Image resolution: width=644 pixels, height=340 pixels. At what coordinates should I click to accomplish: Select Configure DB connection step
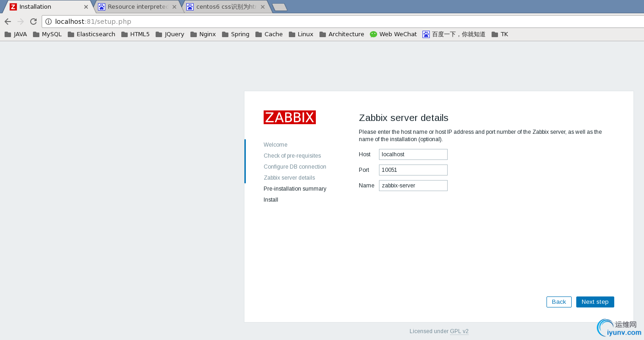295,167
